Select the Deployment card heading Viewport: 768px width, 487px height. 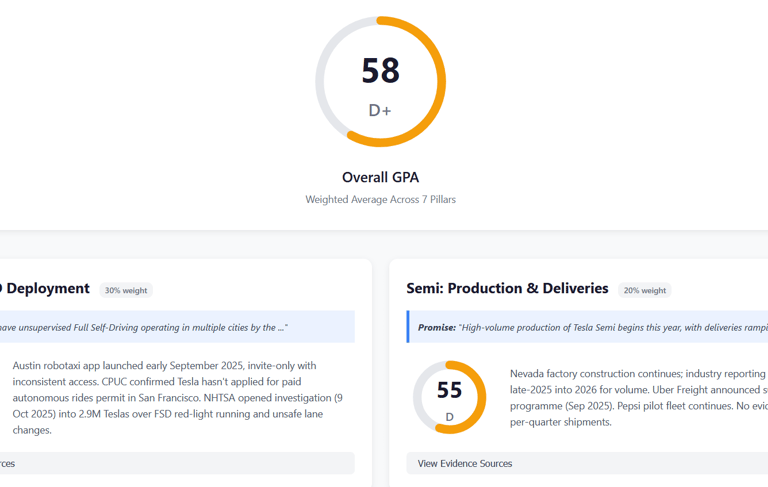(46, 288)
